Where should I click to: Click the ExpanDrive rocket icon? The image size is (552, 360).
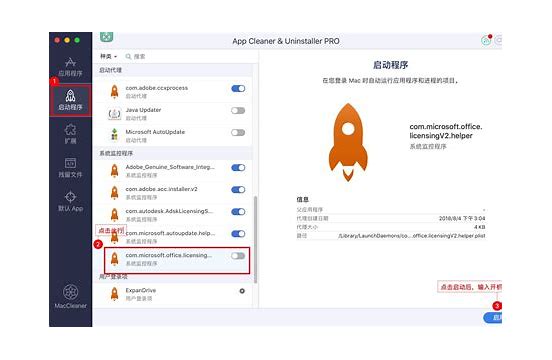point(114,294)
